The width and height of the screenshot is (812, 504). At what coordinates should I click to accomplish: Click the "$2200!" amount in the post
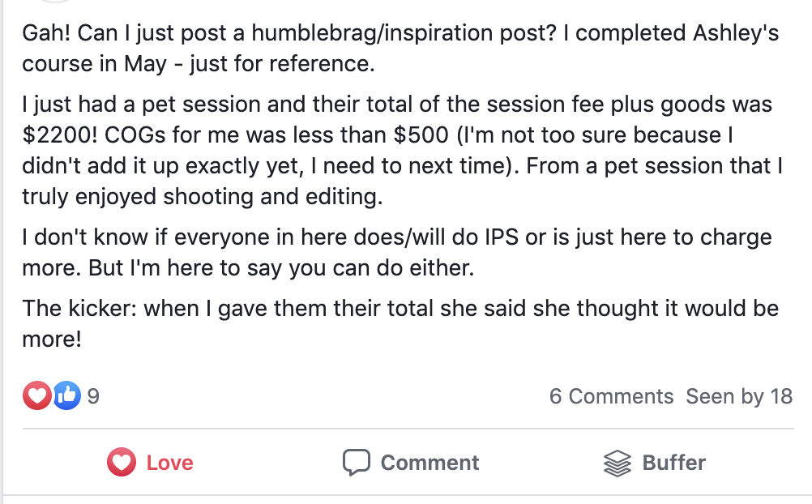point(57,135)
